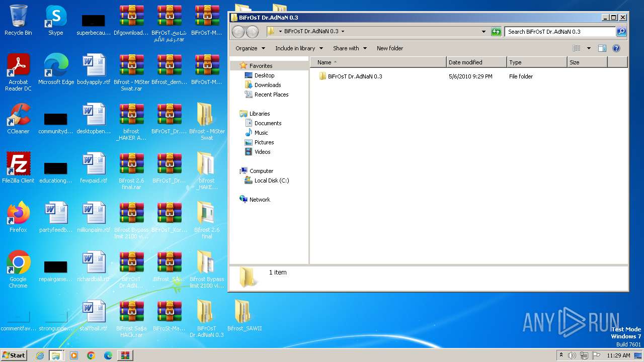Open the Organize dropdown menu

pos(250,48)
